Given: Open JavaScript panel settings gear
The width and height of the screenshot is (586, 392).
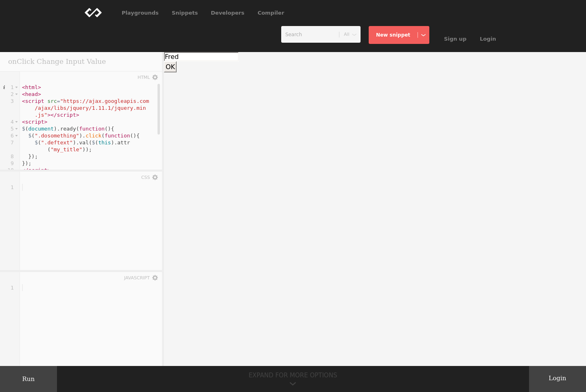Looking at the screenshot, I should click(155, 278).
